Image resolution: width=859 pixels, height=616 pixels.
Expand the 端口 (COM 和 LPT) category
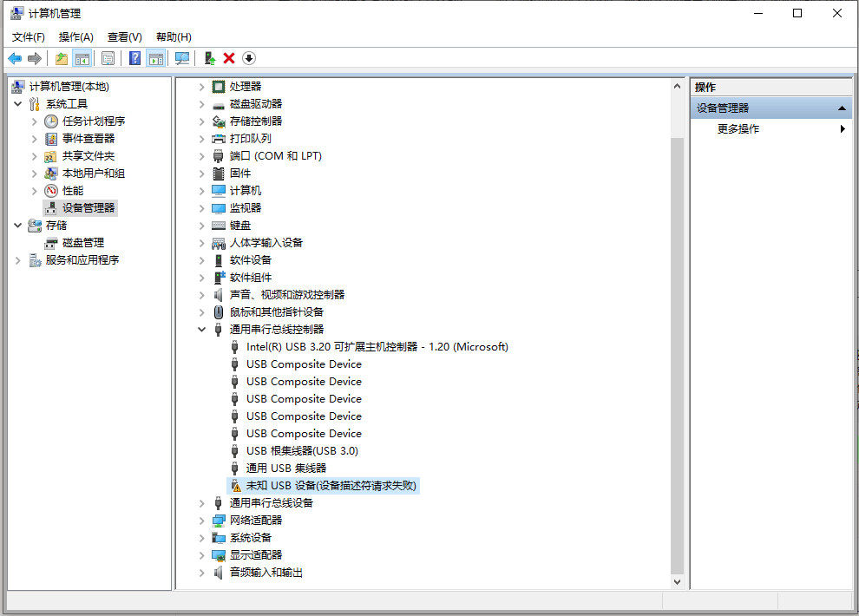[x=201, y=156]
